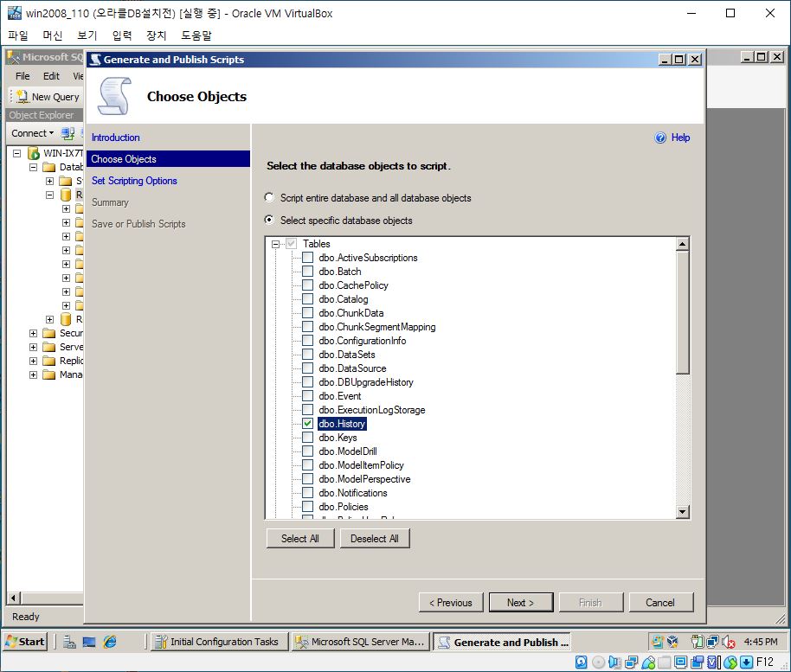
Task: Click the Show Desktop quick launch icon
Action: (x=89, y=642)
